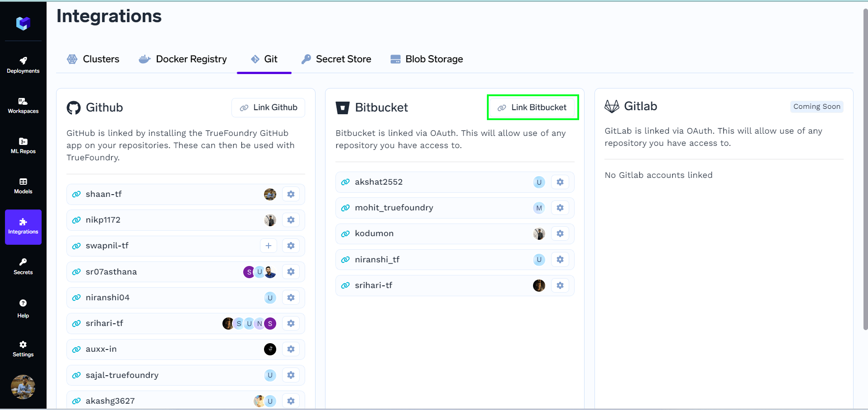
Task: Open settings gear for niranshi04
Action: pyautogui.click(x=291, y=298)
